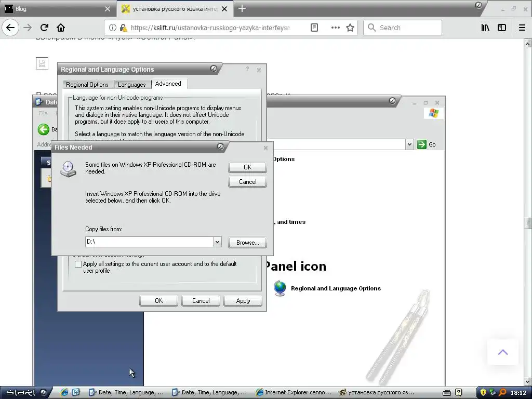Click the scroll-to-top arrow on web page
This screenshot has width=532, height=399.
503,352
